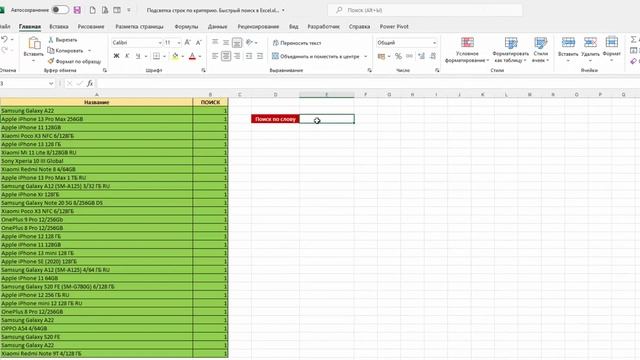Click the Save icon in title bar
The height and width of the screenshot is (360, 640).
(x=77, y=10)
